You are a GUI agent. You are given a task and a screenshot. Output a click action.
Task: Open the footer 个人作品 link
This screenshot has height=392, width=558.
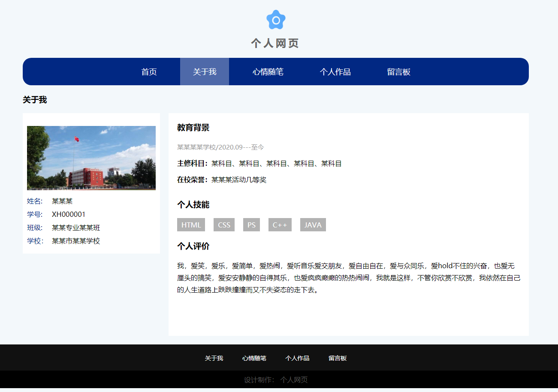pos(297,358)
